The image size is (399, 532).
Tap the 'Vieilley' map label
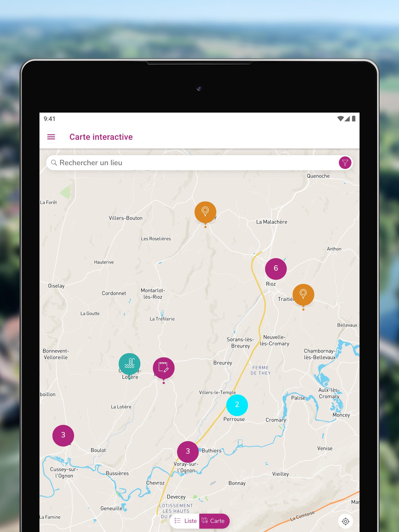pos(280,474)
